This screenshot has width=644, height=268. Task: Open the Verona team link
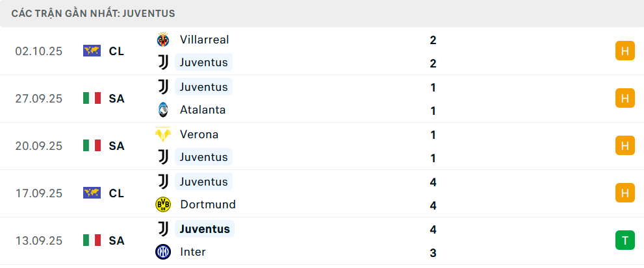tap(199, 134)
